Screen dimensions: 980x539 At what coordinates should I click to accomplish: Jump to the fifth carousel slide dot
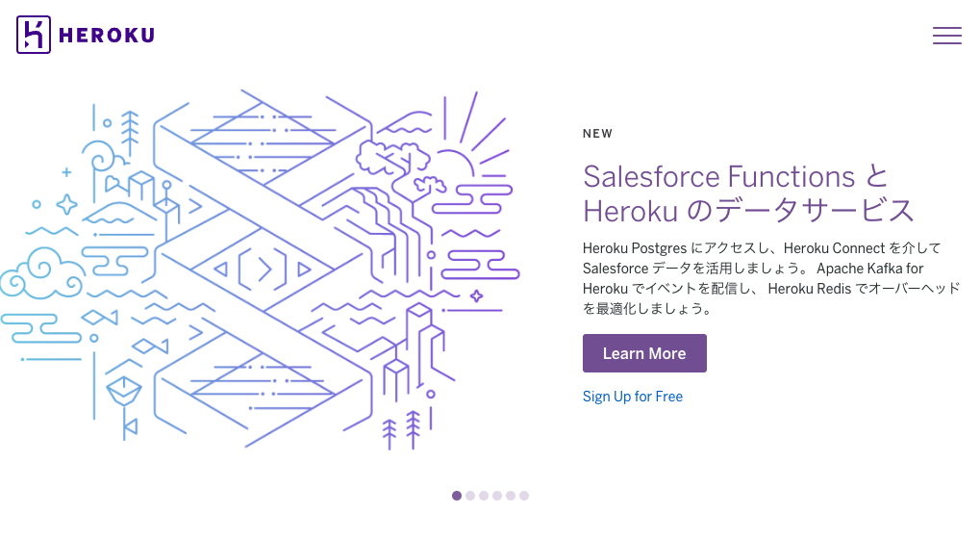pyautogui.click(x=511, y=496)
